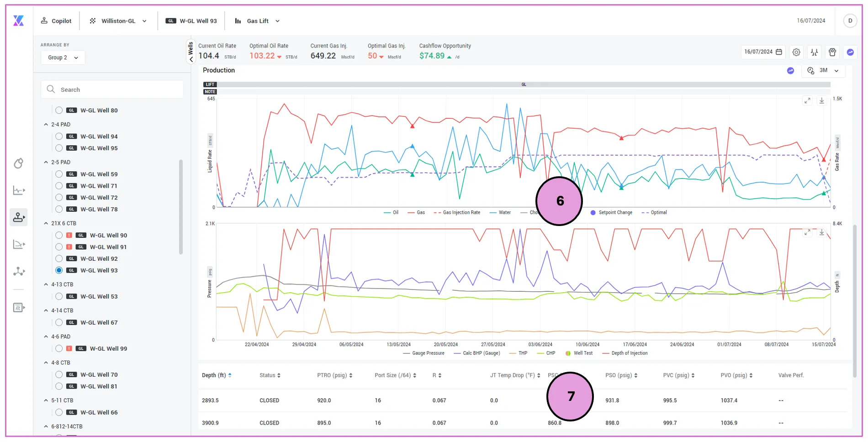This screenshot has width=868, height=442.
Task: Open the network nodes icon in the sidebar
Action: (x=19, y=271)
